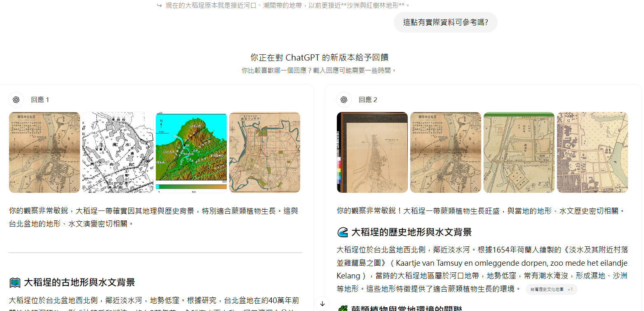Open first old Taipei map thumbnail in Response 1

pos(45,152)
